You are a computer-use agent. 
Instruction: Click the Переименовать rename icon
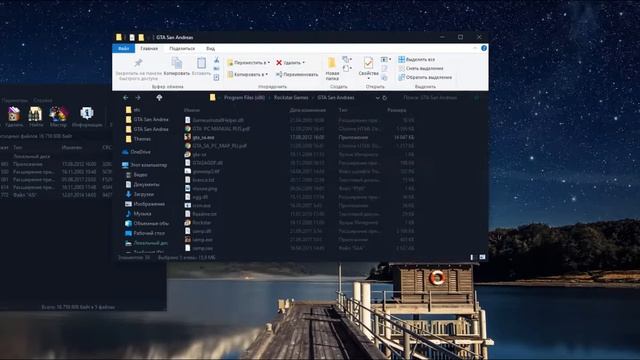tap(279, 74)
